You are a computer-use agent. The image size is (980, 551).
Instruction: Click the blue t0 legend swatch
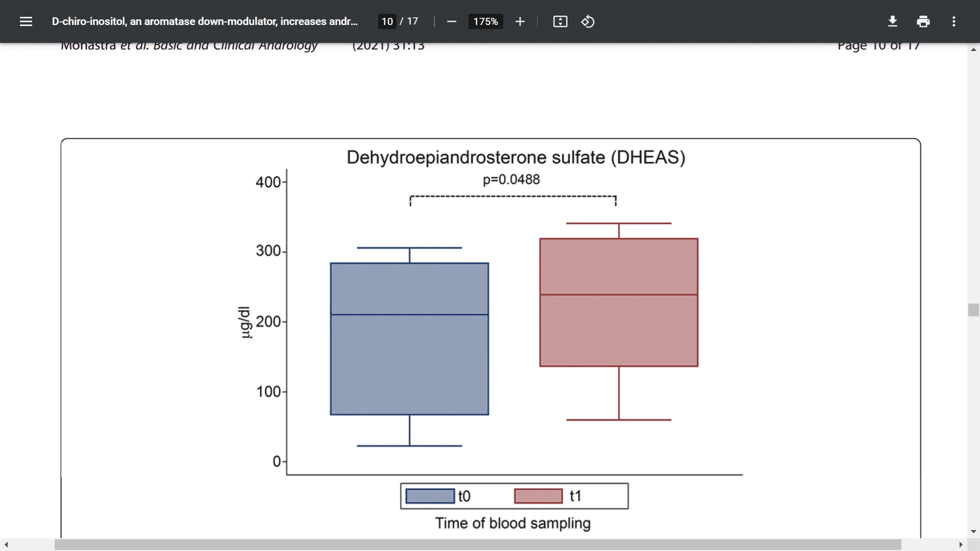click(430, 496)
